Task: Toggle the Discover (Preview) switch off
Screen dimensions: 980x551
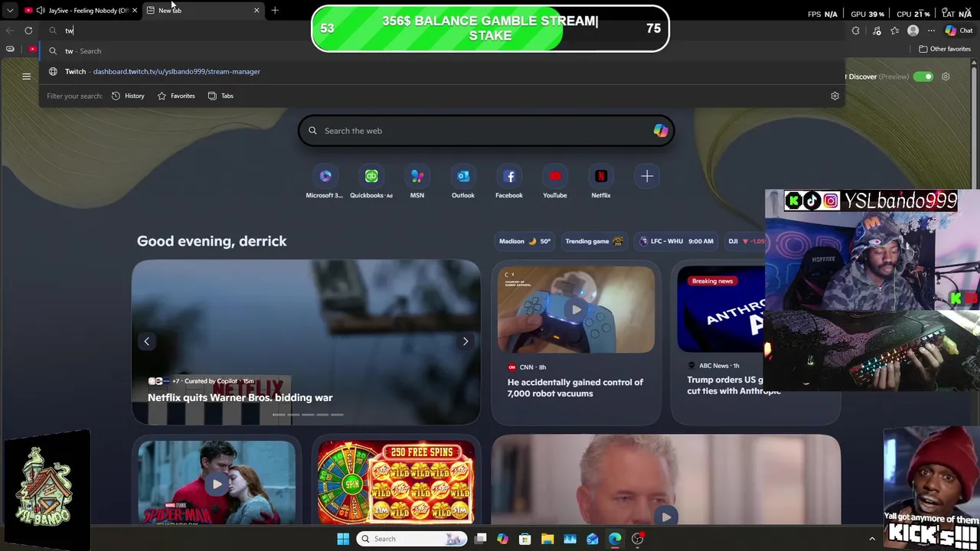Action: tap(923, 77)
